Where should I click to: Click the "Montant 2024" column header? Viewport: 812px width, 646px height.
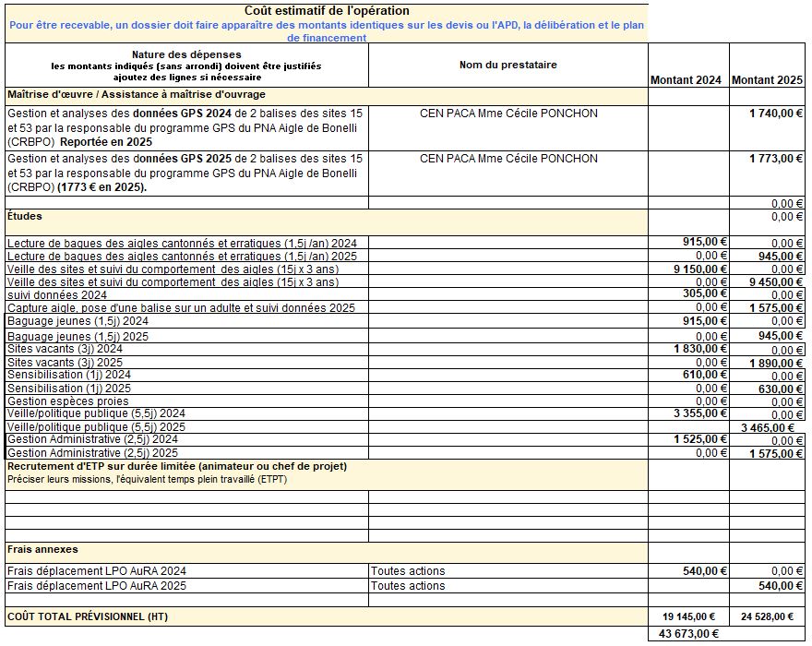click(x=686, y=79)
